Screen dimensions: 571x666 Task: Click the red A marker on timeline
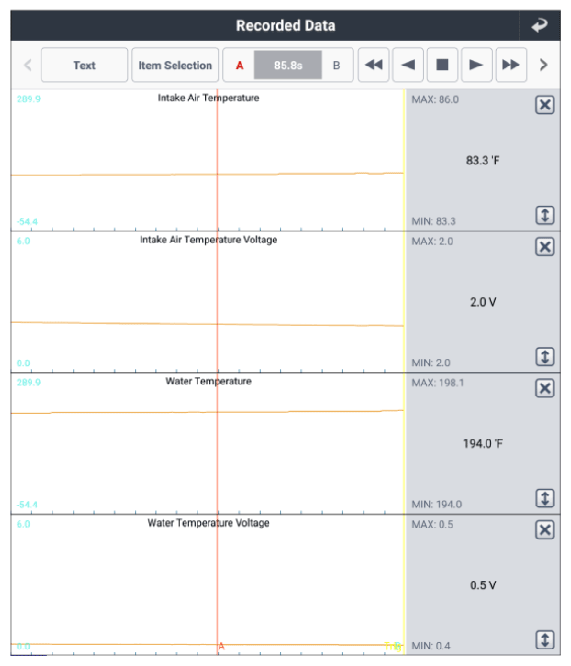pyautogui.click(x=221, y=646)
